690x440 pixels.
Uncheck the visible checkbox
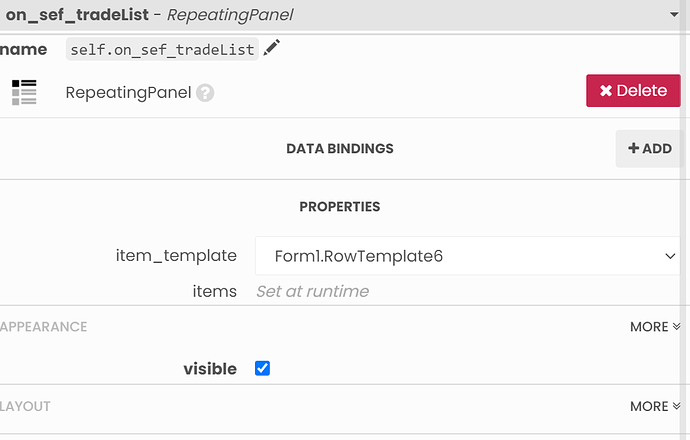(x=262, y=368)
